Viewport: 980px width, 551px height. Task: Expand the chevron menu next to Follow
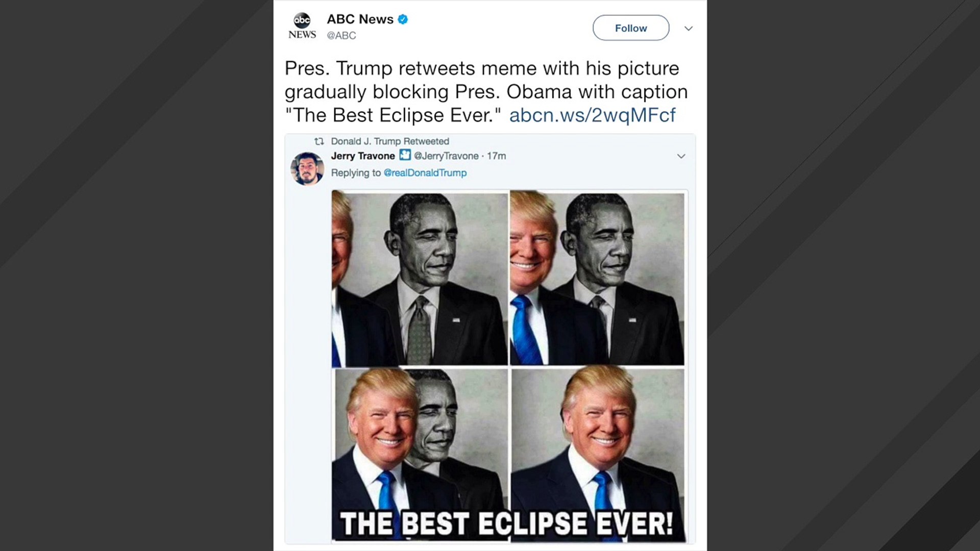tap(688, 29)
